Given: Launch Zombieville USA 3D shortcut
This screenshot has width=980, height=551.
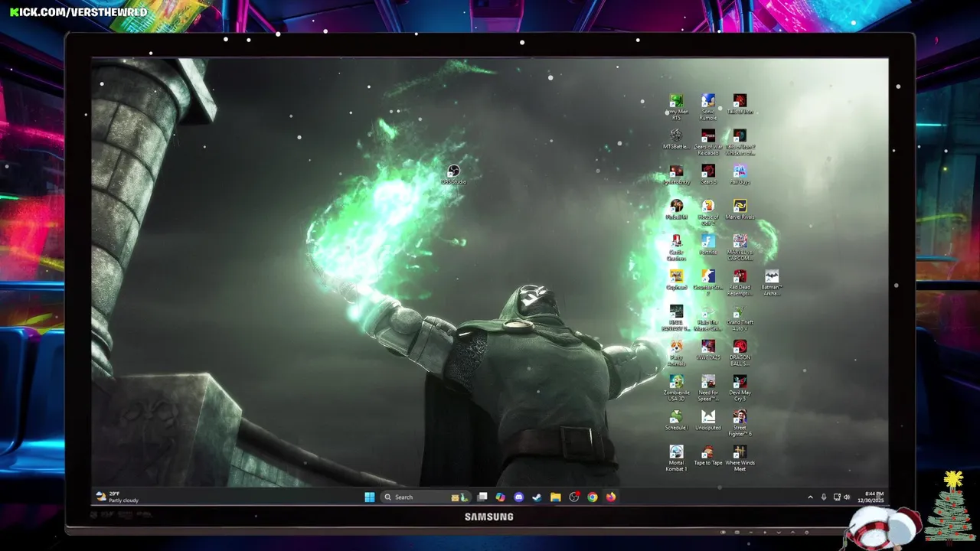Looking at the screenshot, I should (676, 388).
